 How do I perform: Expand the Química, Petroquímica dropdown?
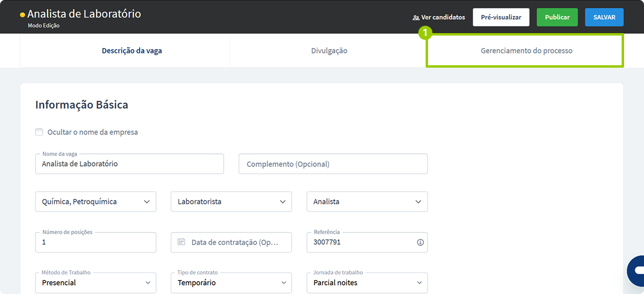96,202
